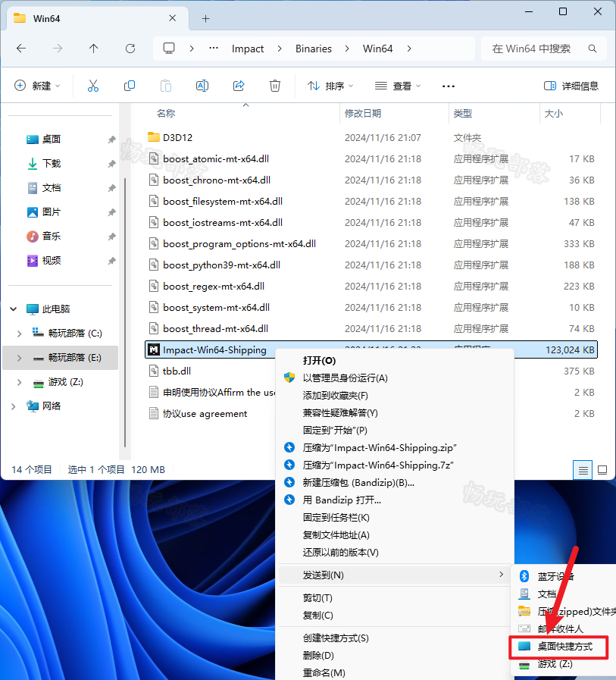
Task: Choose 固定到任务栏(K) in context menu
Action: (x=395, y=517)
